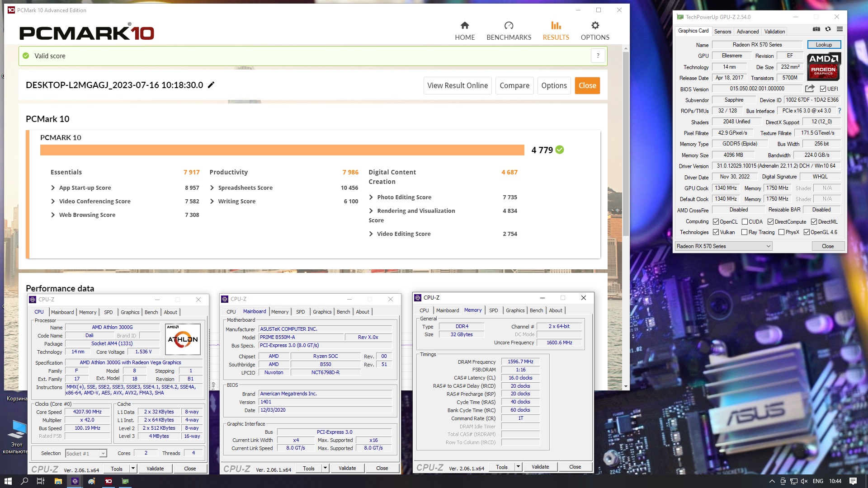
Task: Click the Lookup button in GPU-Z
Action: click(824, 45)
